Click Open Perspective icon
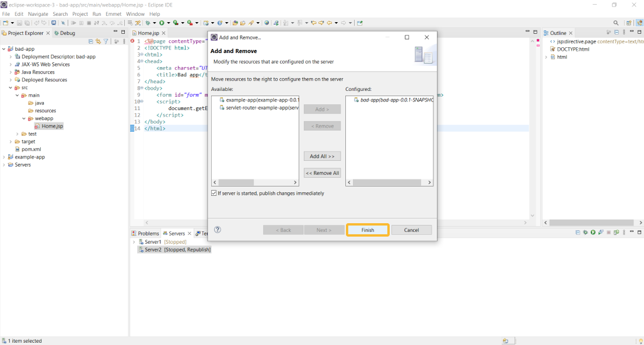This screenshot has width=644, height=345. tap(629, 23)
